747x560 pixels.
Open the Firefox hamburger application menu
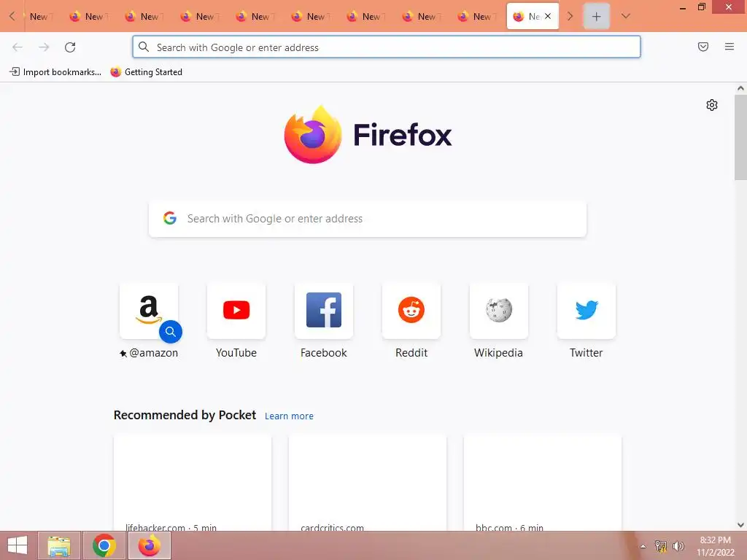(x=729, y=47)
